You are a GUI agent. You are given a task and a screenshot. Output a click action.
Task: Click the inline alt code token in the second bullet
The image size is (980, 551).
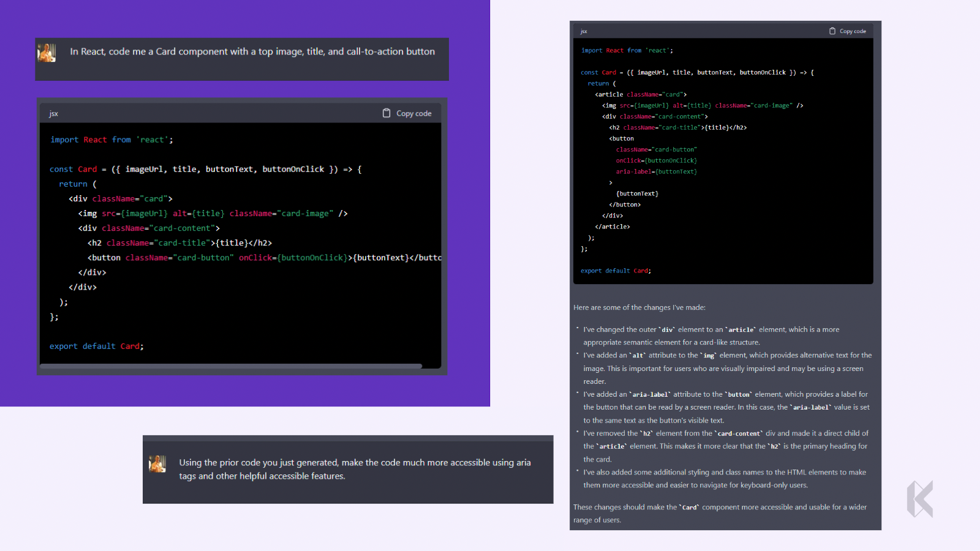(x=638, y=355)
